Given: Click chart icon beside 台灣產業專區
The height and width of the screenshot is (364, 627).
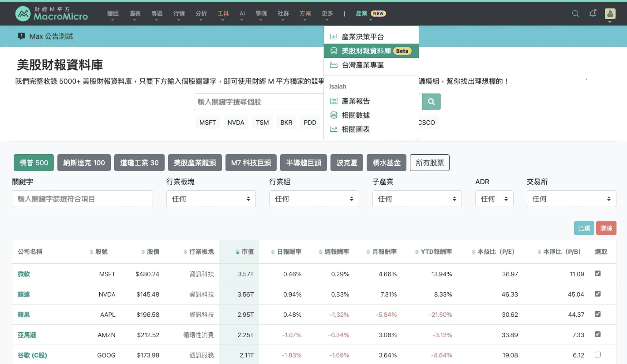Looking at the screenshot, I should (x=333, y=65).
